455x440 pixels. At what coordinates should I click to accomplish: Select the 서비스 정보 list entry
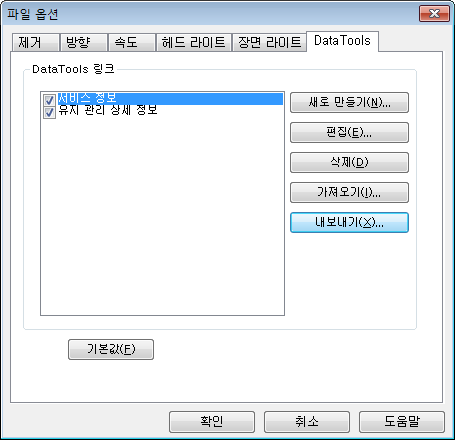click(x=170, y=99)
